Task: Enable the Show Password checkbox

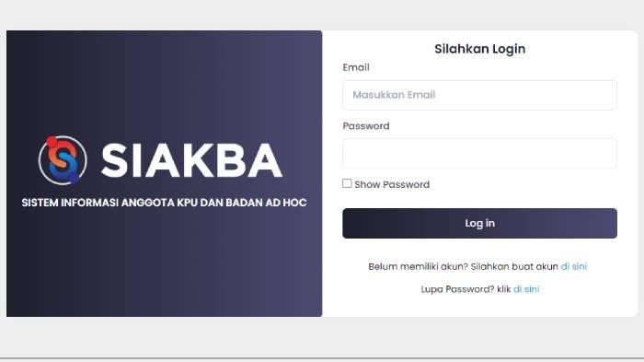Action: click(x=347, y=183)
